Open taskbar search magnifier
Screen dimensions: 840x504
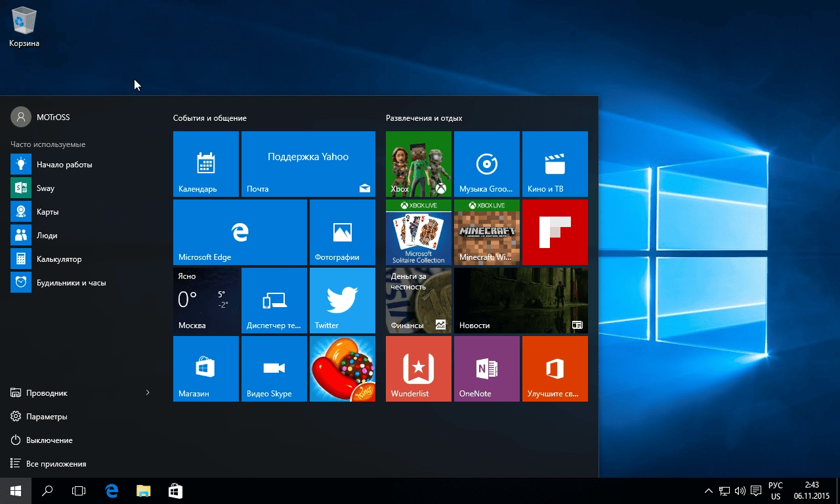tap(47, 491)
